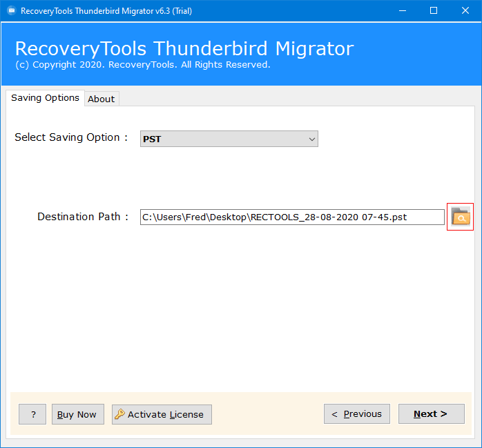Viewport: 482px width, 448px height.
Task: Close the Thunderbird Migrator window
Action: [465, 11]
